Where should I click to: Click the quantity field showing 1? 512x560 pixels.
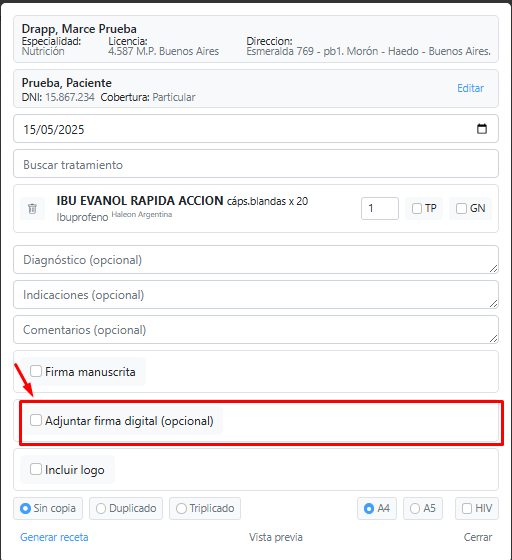[380, 208]
